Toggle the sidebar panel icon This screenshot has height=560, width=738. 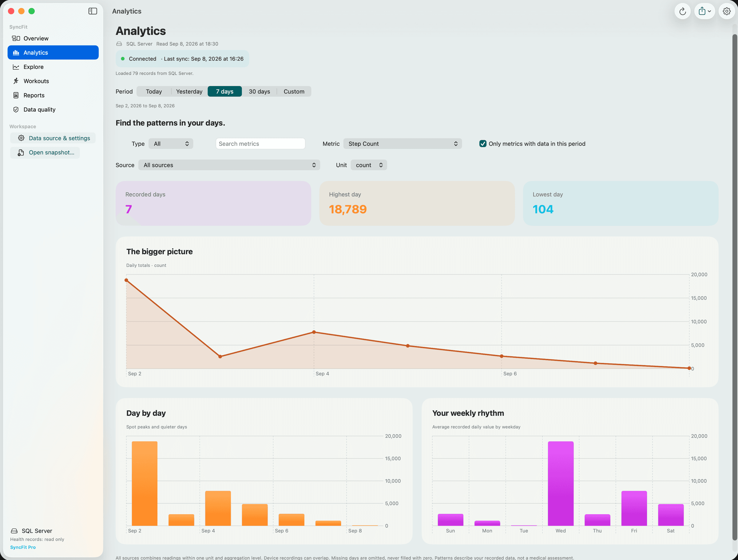pyautogui.click(x=93, y=11)
